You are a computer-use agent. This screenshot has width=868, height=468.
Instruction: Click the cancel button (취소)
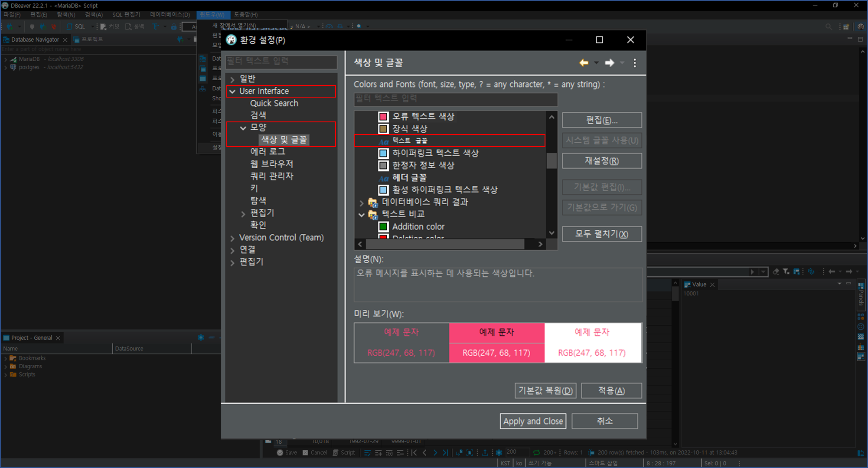[605, 421]
